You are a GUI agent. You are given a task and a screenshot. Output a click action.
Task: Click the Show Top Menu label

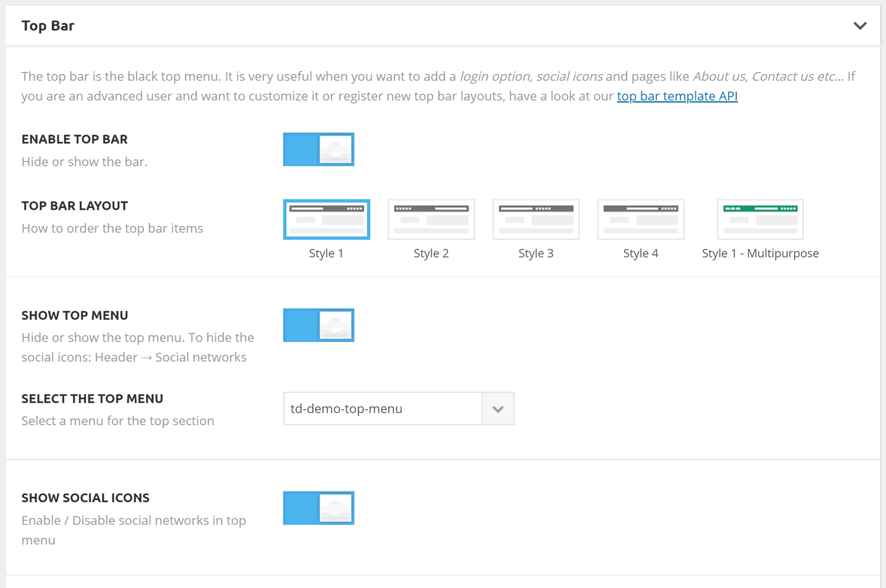pos(75,316)
